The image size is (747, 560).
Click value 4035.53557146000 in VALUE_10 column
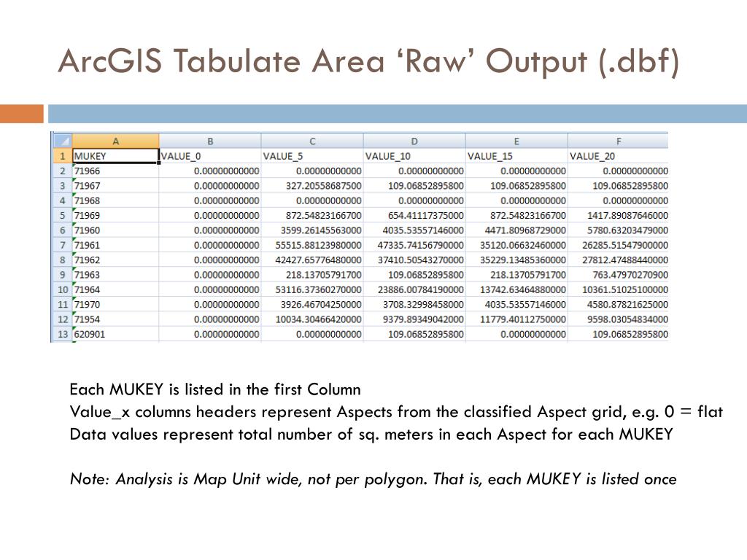414,230
